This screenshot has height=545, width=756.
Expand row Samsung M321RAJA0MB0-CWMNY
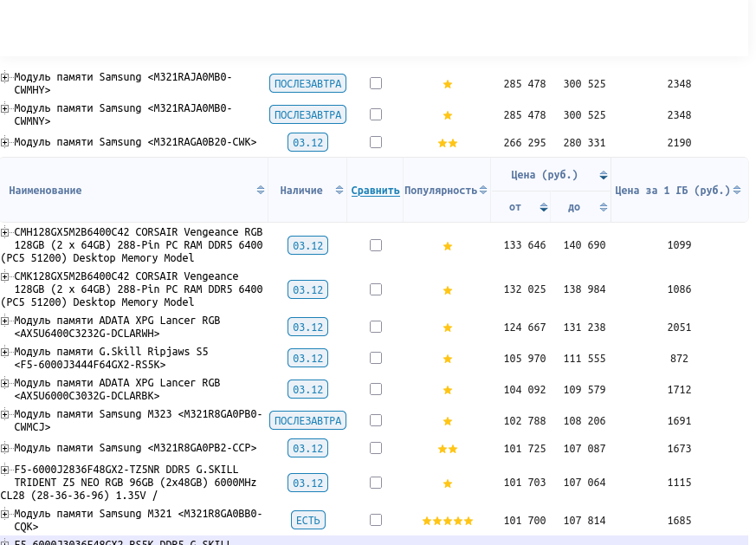tap(4, 108)
